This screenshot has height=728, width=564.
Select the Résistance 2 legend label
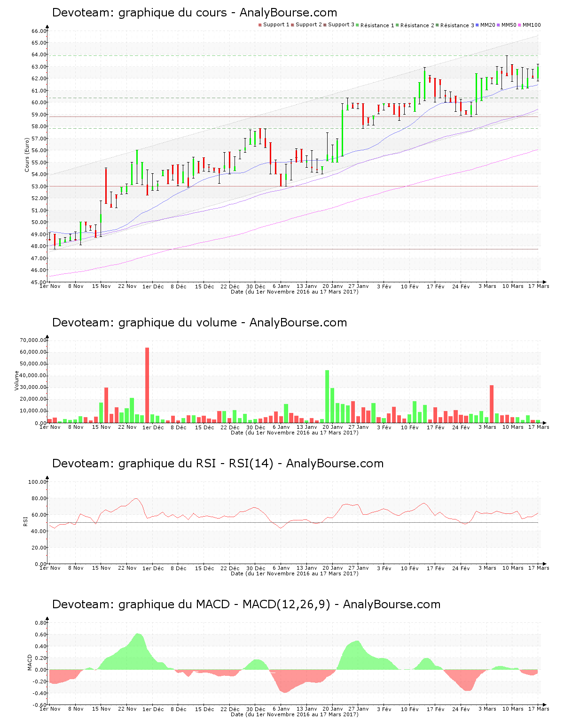click(417, 25)
